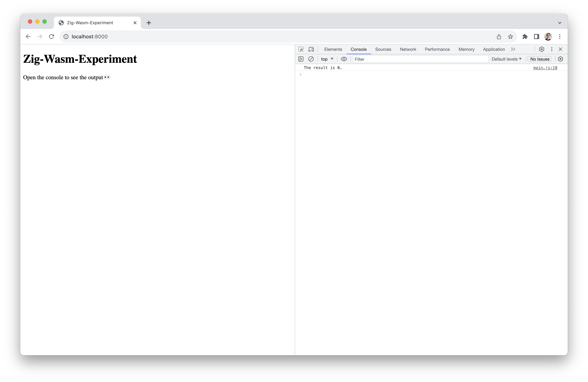Viewport: 588px width, 382px height.
Task: Toggle the device toolbar icon
Action: pyautogui.click(x=311, y=49)
